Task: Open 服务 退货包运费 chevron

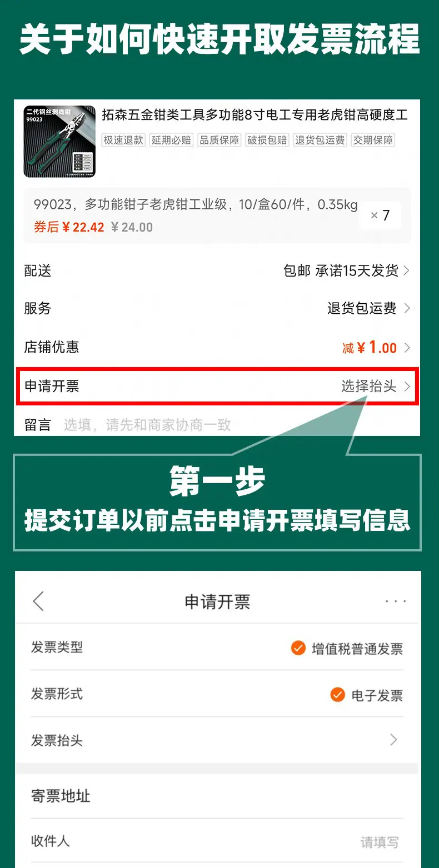Action: [x=406, y=308]
